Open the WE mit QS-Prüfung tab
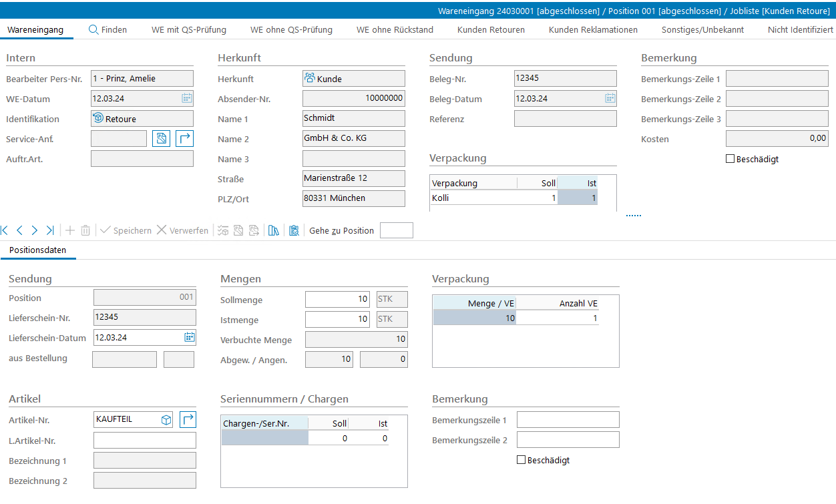This screenshot has height=504, width=836. click(x=188, y=30)
